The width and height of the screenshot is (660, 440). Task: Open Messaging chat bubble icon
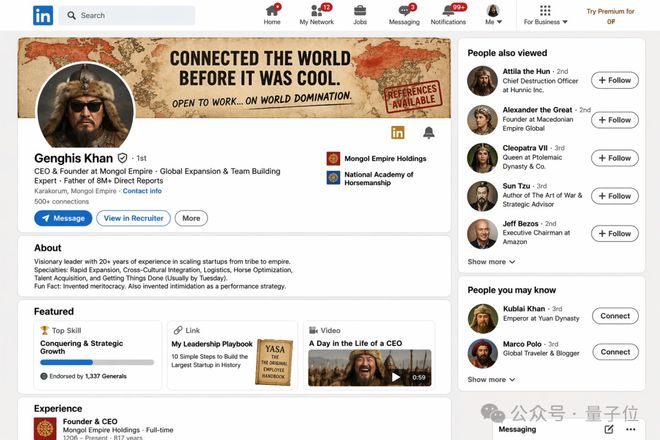click(x=404, y=11)
